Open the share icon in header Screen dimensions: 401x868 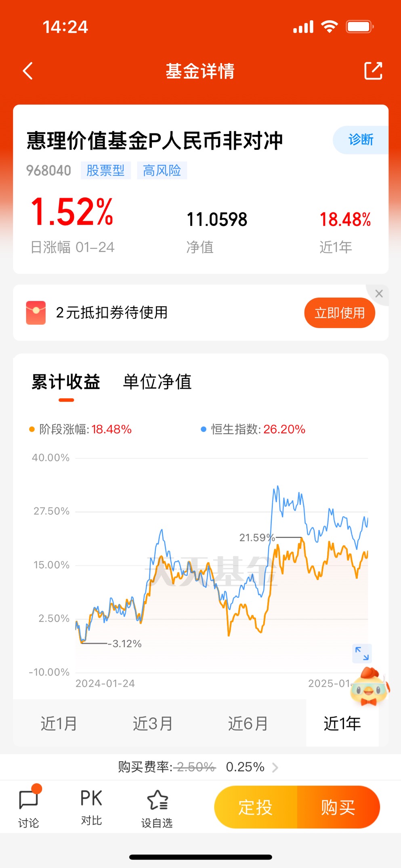pyautogui.click(x=373, y=71)
